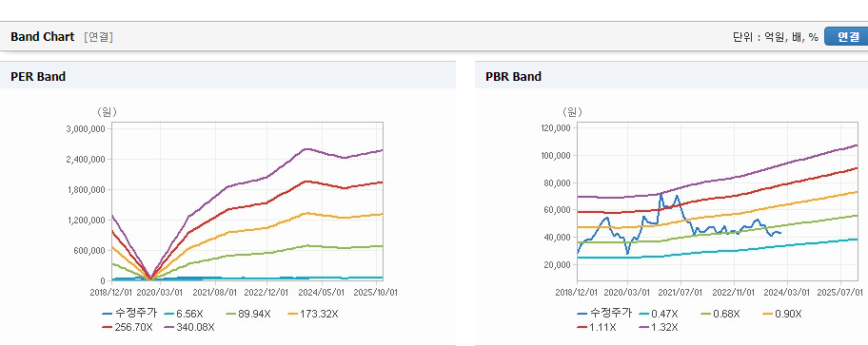
Task: Click the blue 연결 button
Action: click(847, 37)
